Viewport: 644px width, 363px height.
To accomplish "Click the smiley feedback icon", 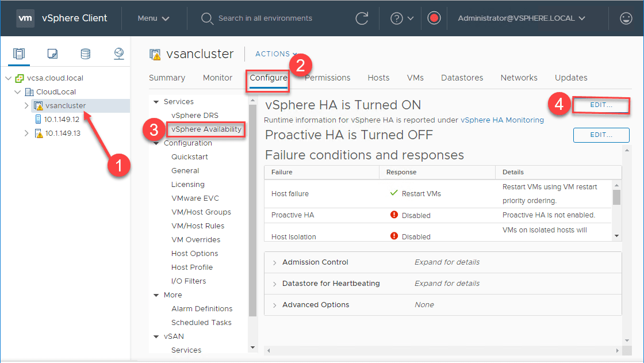I will 626,18.
